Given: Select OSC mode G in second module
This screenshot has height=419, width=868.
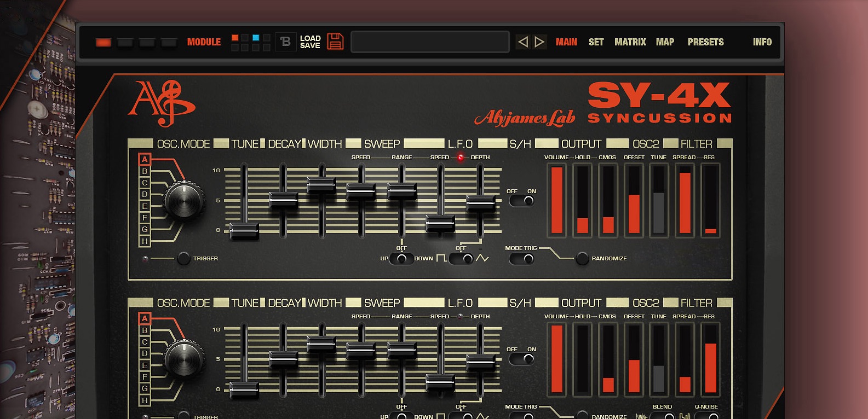Looking at the screenshot, I should click(145, 388).
